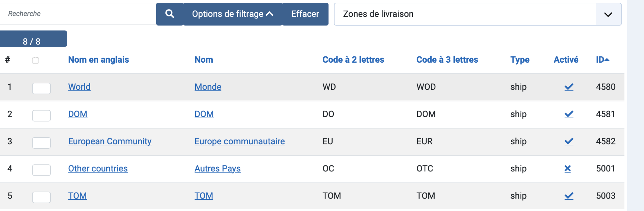Sort by Code à 2 lettres column
Screen dimensions: 644x211
click(x=353, y=60)
